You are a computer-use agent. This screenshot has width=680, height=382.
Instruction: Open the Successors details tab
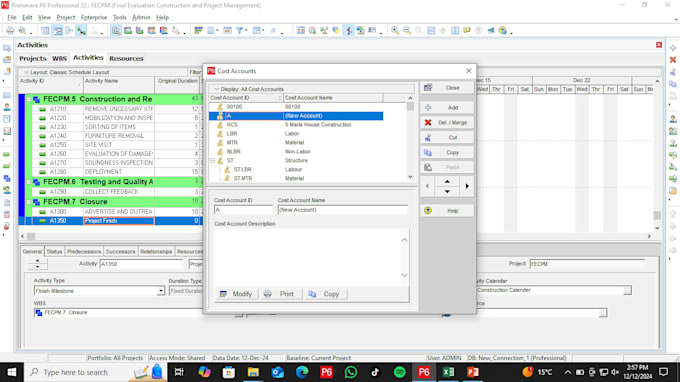coord(121,251)
